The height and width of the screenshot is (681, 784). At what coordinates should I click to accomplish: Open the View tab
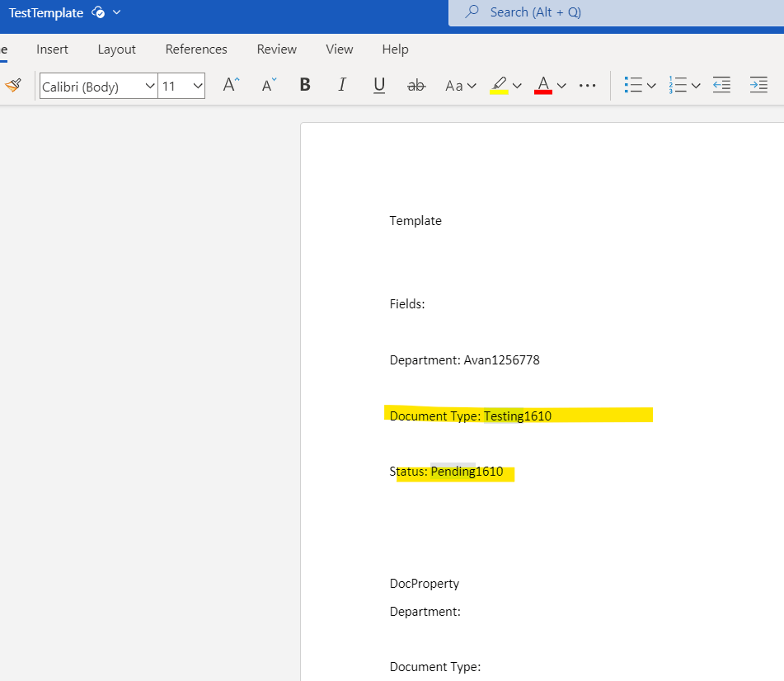coord(340,49)
